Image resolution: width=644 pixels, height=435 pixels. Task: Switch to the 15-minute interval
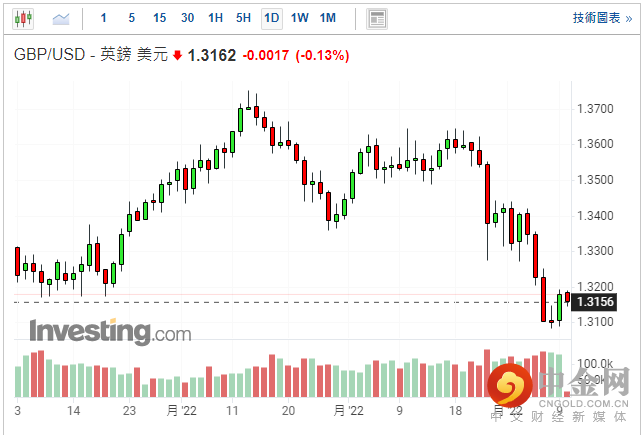pos(160,18)
